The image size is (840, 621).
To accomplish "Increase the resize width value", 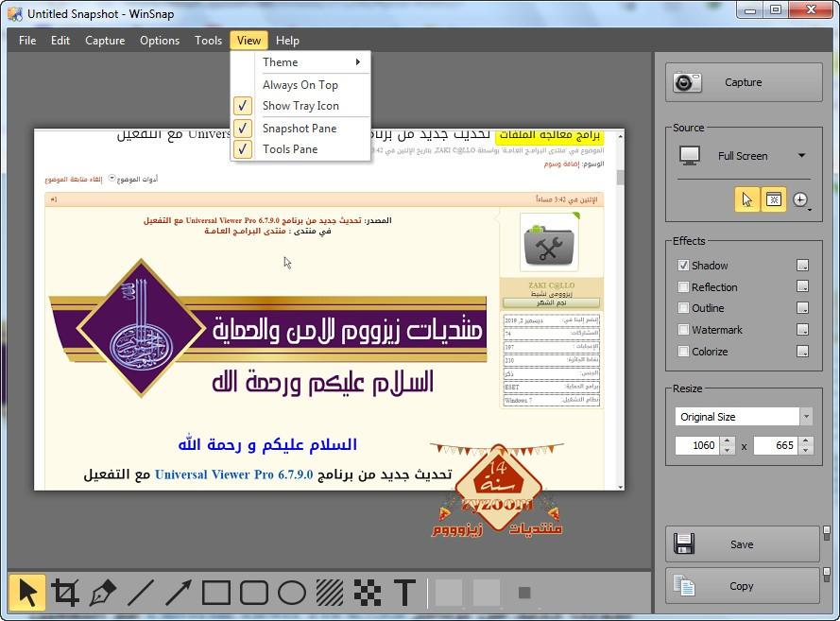I will coord(727,441).
